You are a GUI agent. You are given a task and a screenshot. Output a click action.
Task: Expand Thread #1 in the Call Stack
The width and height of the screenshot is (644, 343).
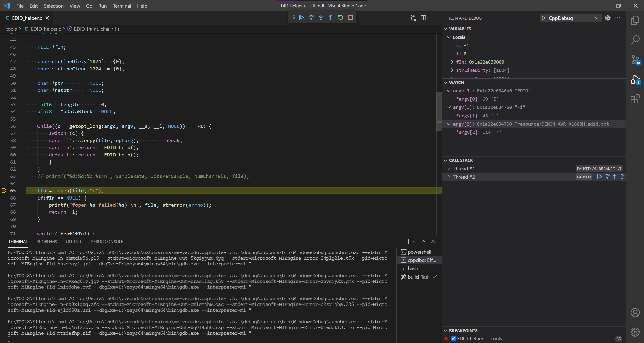(449, 168)
